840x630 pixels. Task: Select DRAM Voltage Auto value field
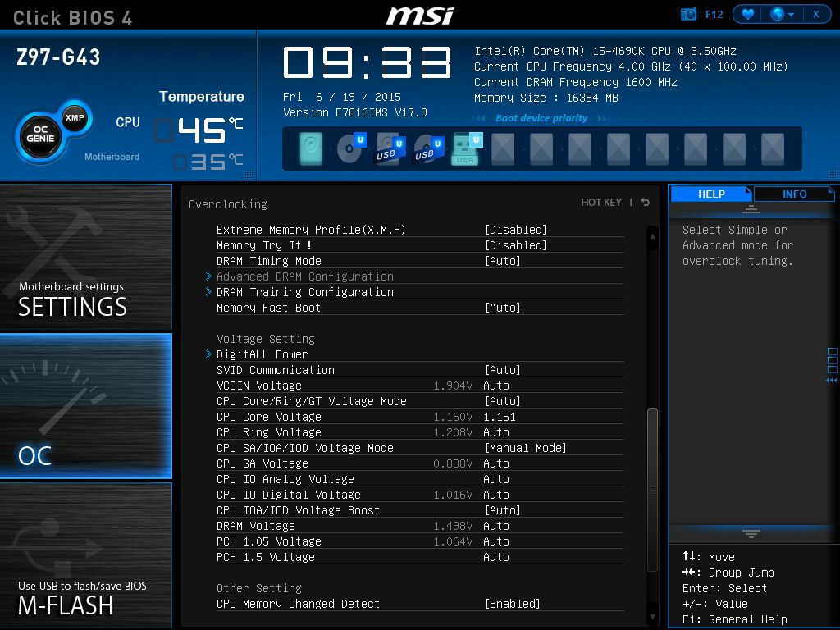(496, 525)
